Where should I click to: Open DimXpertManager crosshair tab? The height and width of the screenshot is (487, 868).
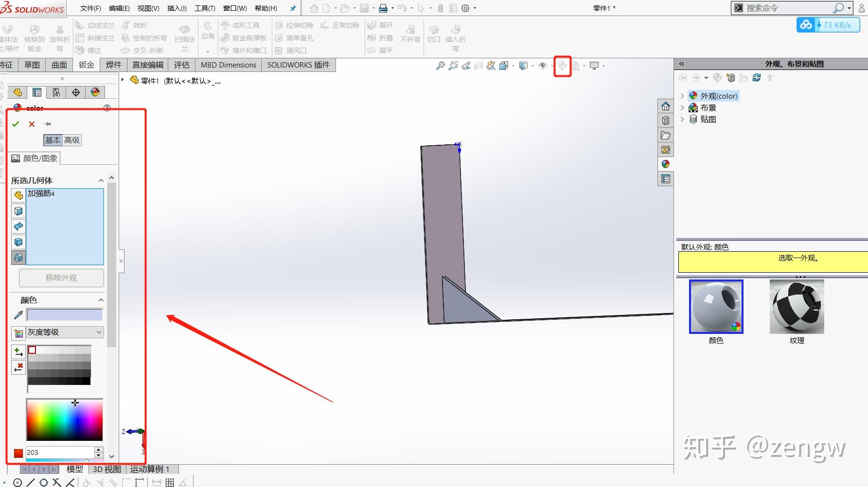(76, 92)
